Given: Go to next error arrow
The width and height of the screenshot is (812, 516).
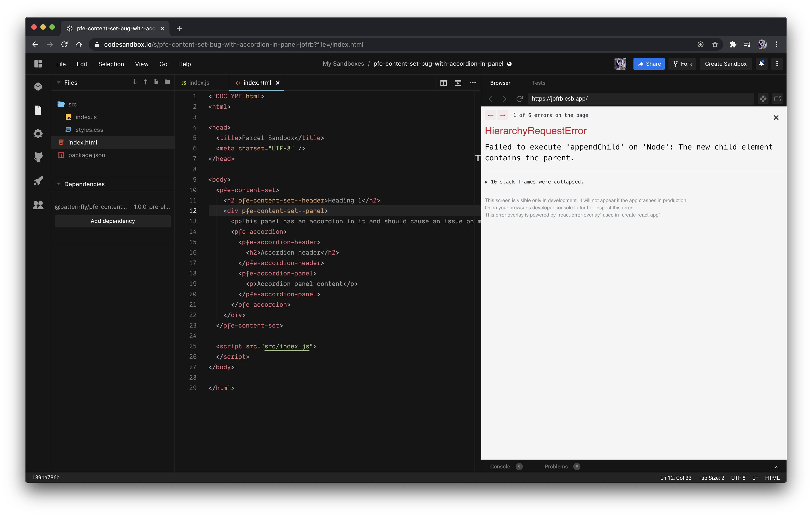Looking at the screenshot, I should pyautogui.click(x=503, y=115).
